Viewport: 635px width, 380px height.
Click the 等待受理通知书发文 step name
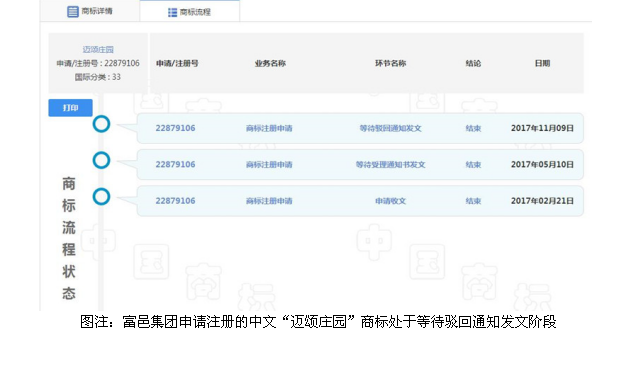point(390,165)
